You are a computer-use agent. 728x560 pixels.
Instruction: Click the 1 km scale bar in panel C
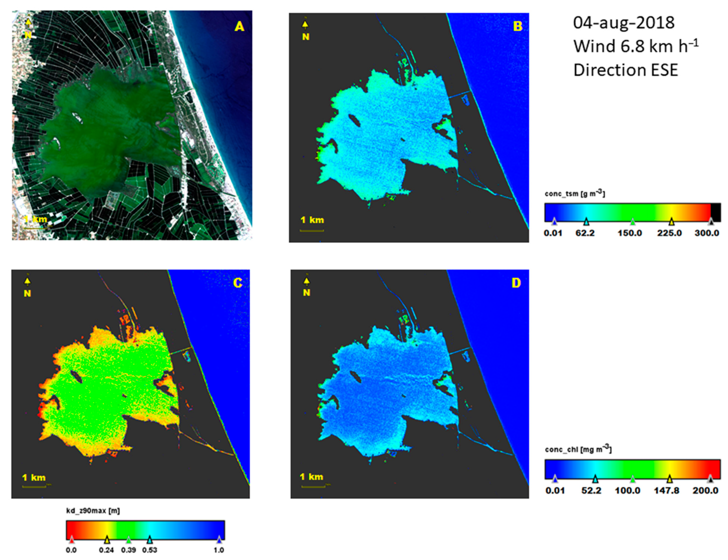coord(34,487)
